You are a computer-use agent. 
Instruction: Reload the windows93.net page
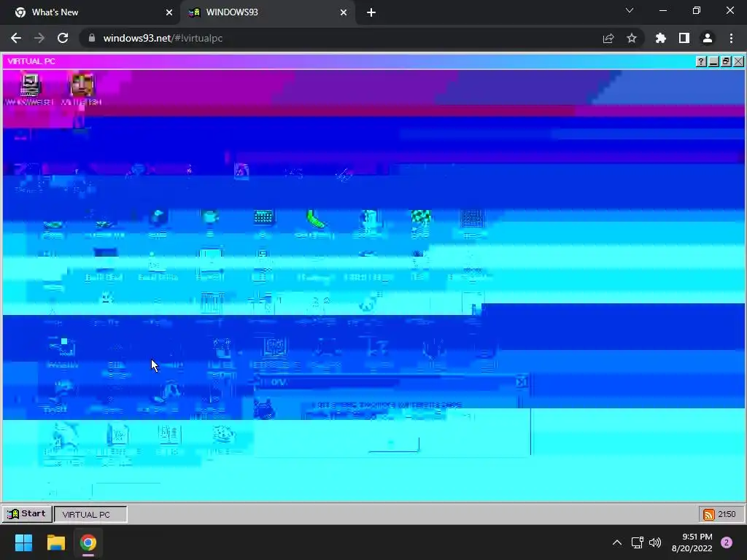click(x=63, y=38)
